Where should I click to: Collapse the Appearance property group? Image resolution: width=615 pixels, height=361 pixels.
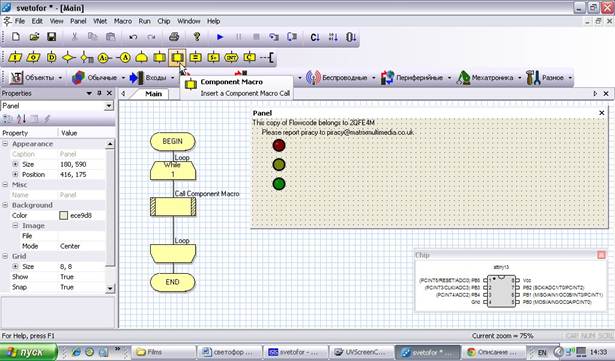(x=5, y=144)
